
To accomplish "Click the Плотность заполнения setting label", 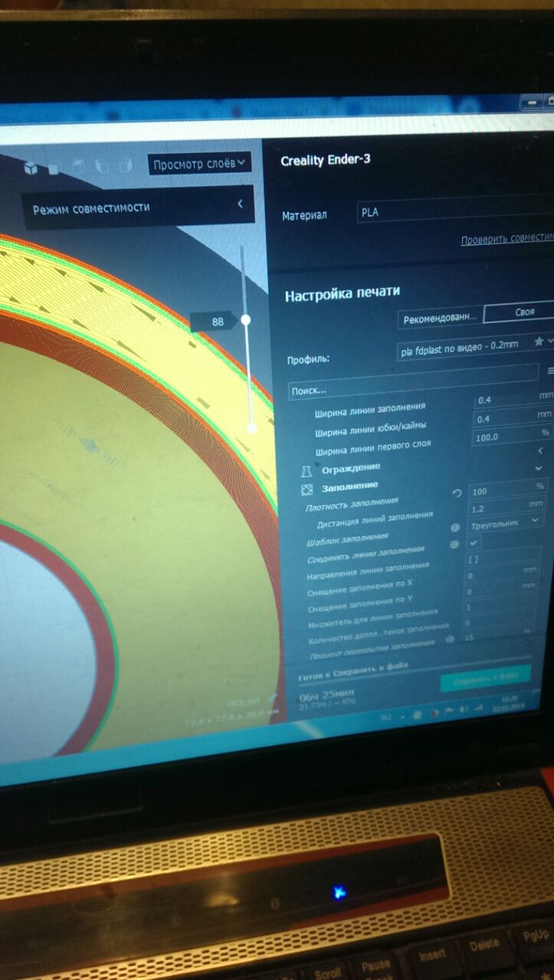I will point(352,505).
